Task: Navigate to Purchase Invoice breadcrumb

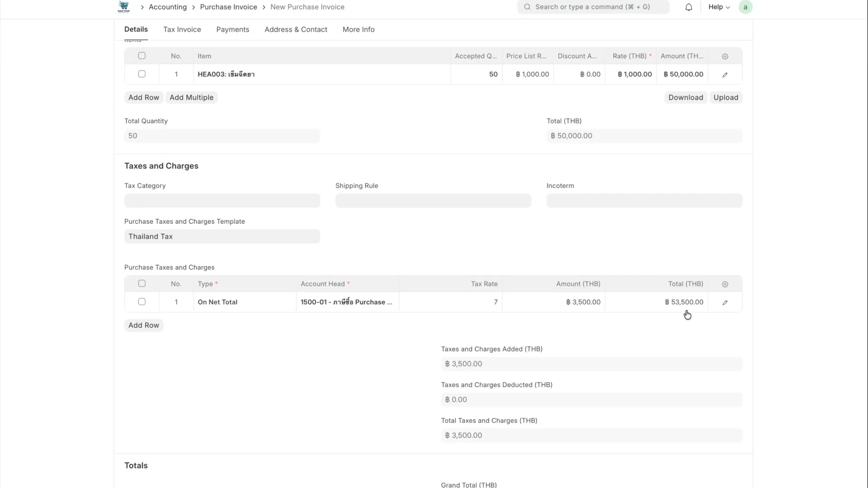Action: coord(229,7)
